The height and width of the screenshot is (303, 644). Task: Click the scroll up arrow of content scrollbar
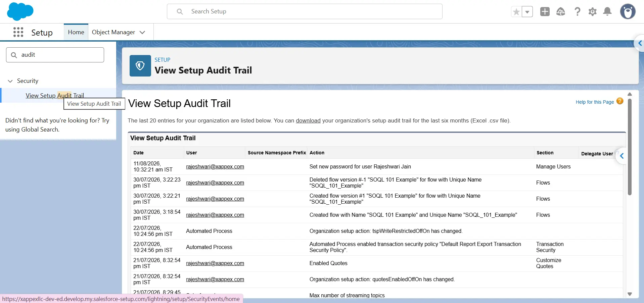(x=630, y=94)
